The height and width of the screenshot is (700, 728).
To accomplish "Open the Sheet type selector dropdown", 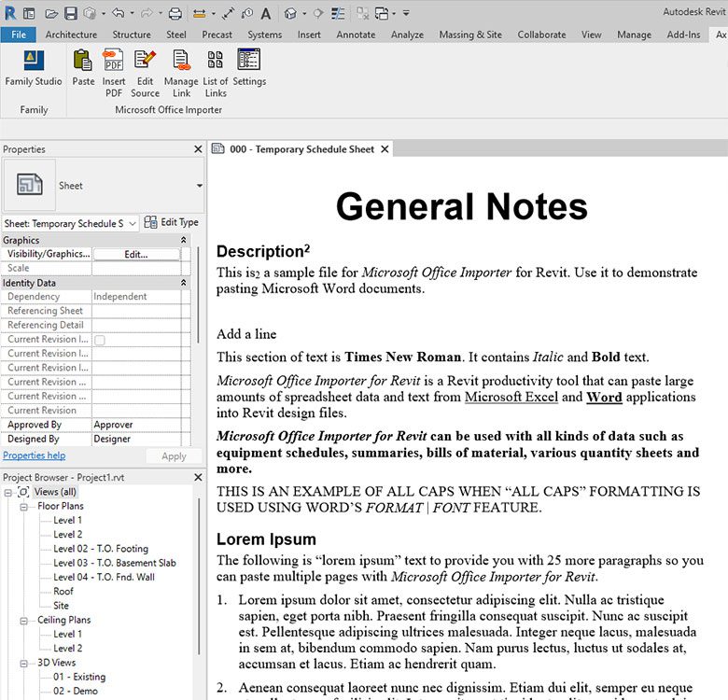I will click(x=199, y=186).
